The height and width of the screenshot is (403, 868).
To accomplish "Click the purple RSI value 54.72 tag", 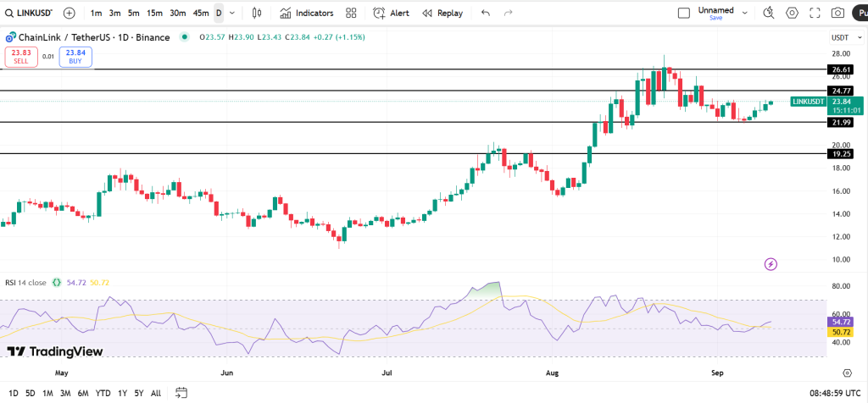I will point(838,322).
